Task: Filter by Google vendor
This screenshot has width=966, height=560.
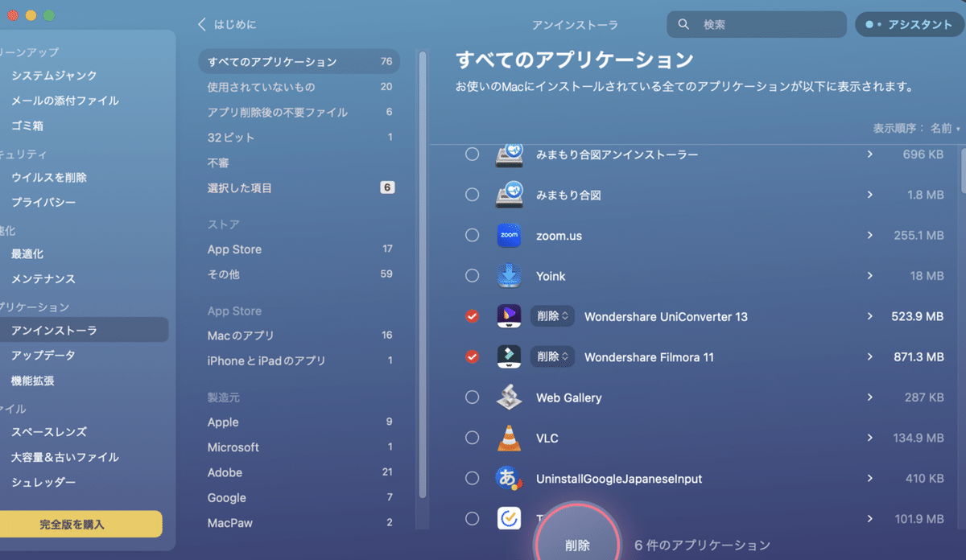Action: click(299, 497)
